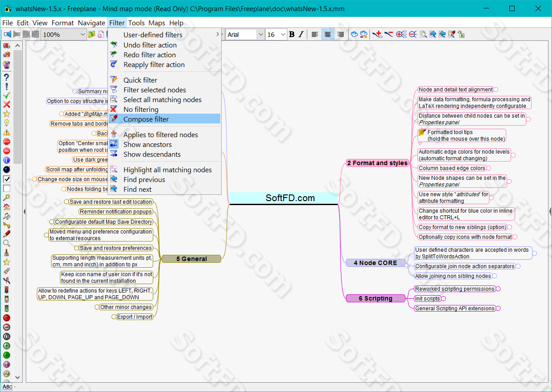Image resolution: width=552 pixels, height=392 pixels.
Task: Click the red plus new child node icon
Action: 377,34
